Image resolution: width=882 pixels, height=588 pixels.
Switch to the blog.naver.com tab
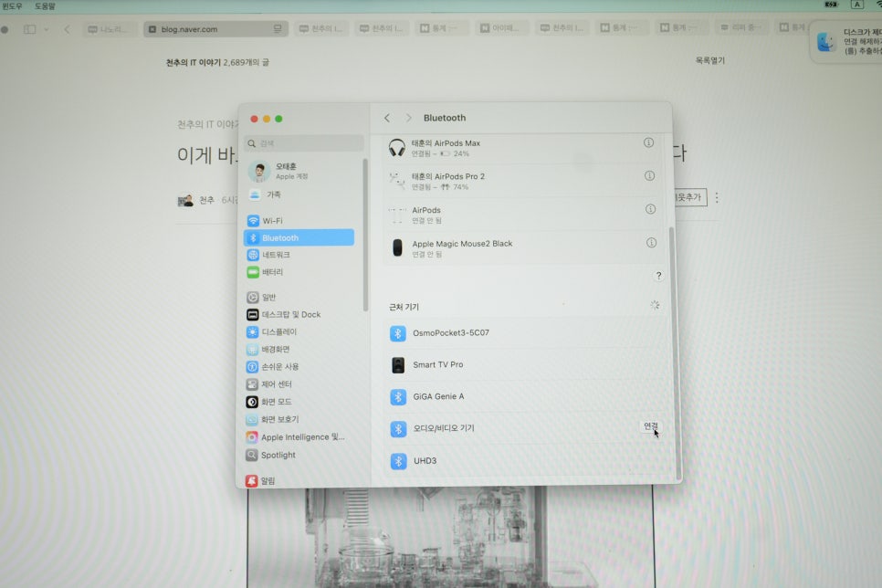click(216, 28)
